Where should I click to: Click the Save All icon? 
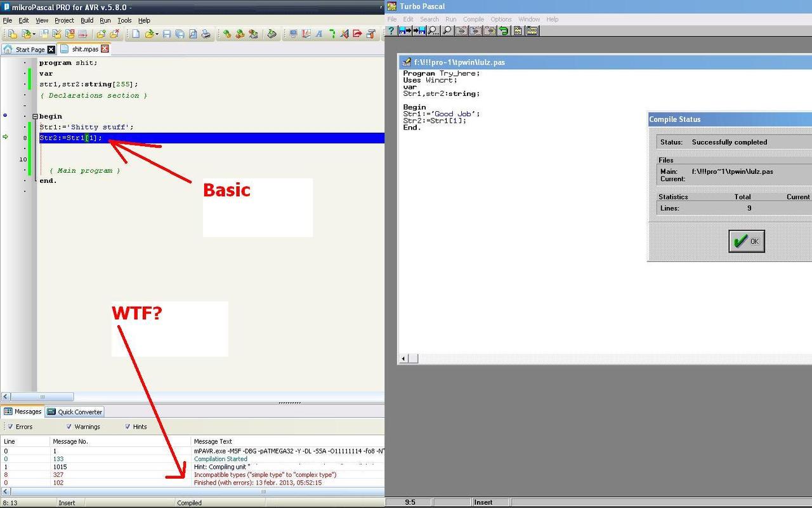(180, 34)
